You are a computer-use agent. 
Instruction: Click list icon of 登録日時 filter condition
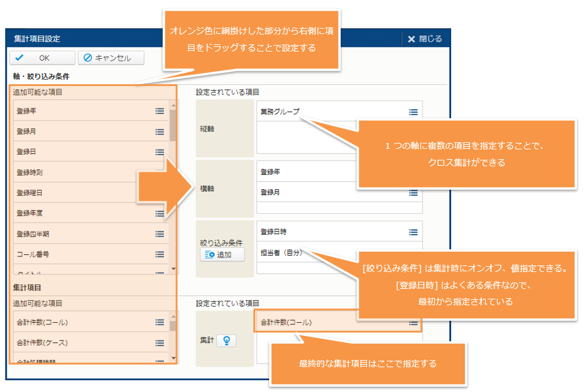413,232
